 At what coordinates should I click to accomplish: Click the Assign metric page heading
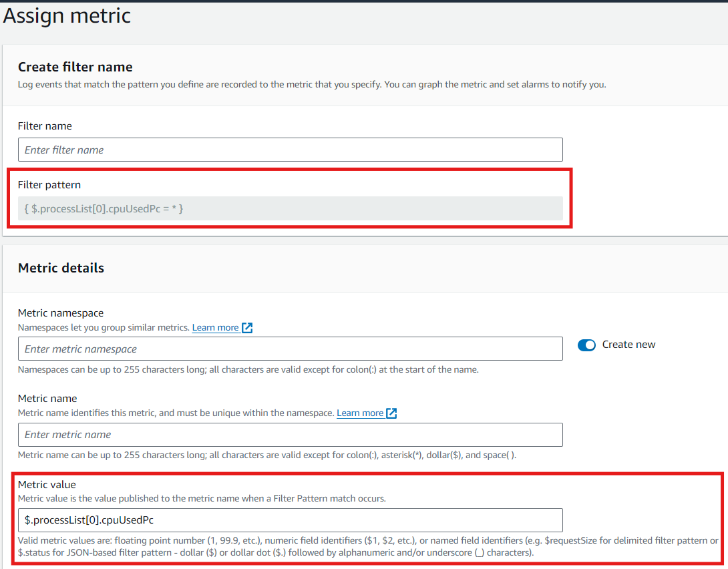67,16
